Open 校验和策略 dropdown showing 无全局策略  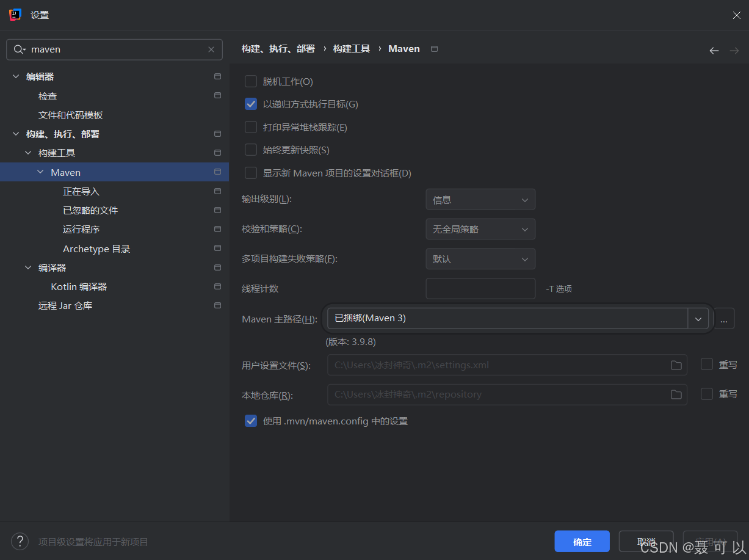[480, 229]
